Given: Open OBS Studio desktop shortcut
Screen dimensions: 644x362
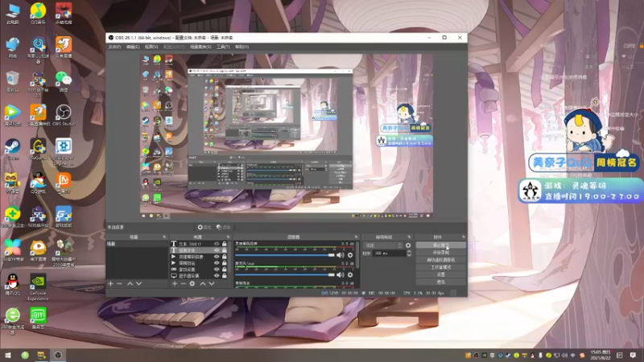Looking at the screenshot, I should (64, 115).
